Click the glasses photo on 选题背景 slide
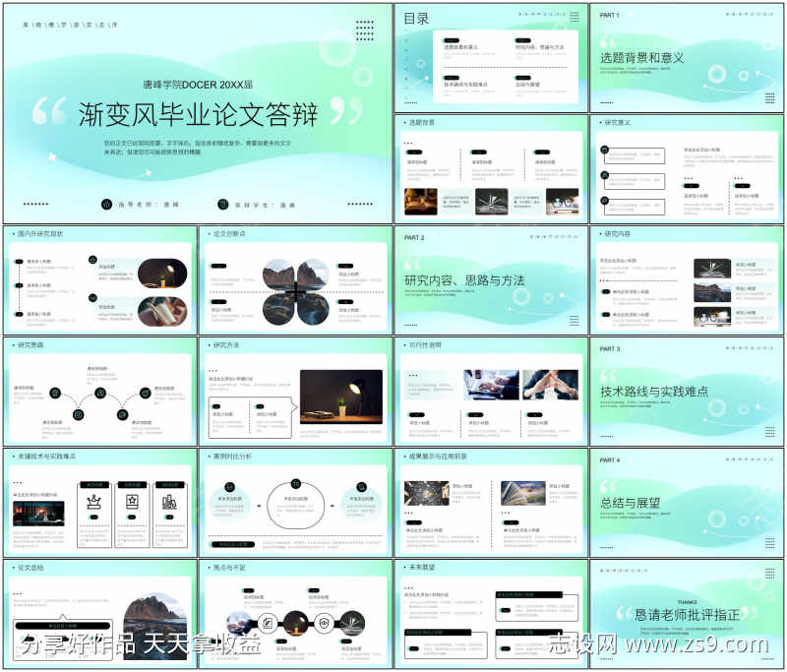 point(562,202)
